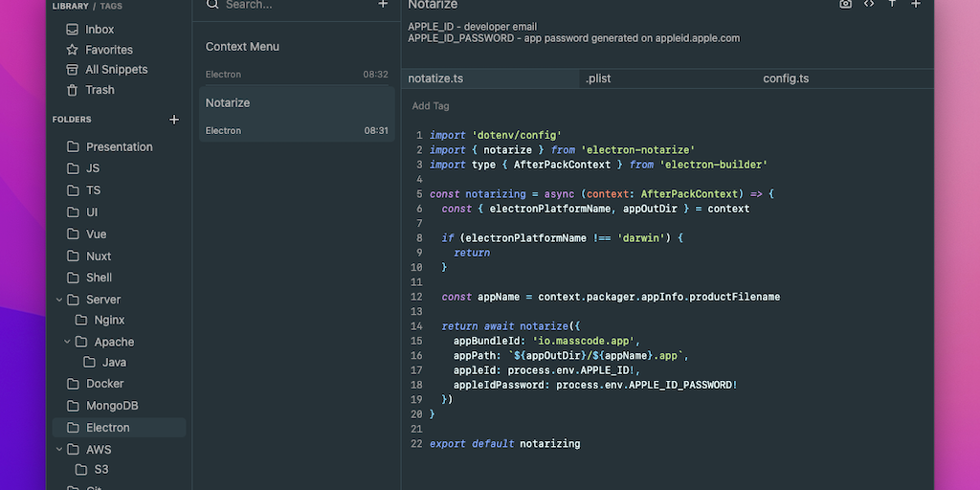Create new snippet with plus beside search

[383, 5]
